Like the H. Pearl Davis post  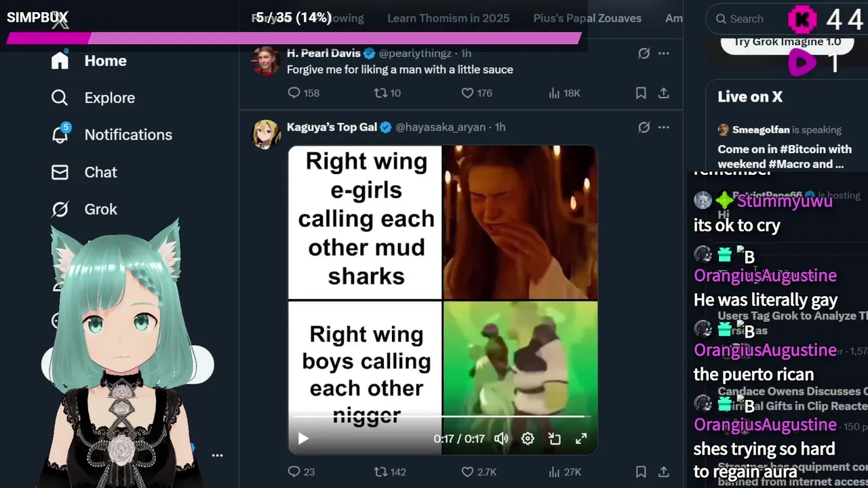coord(467,93)
